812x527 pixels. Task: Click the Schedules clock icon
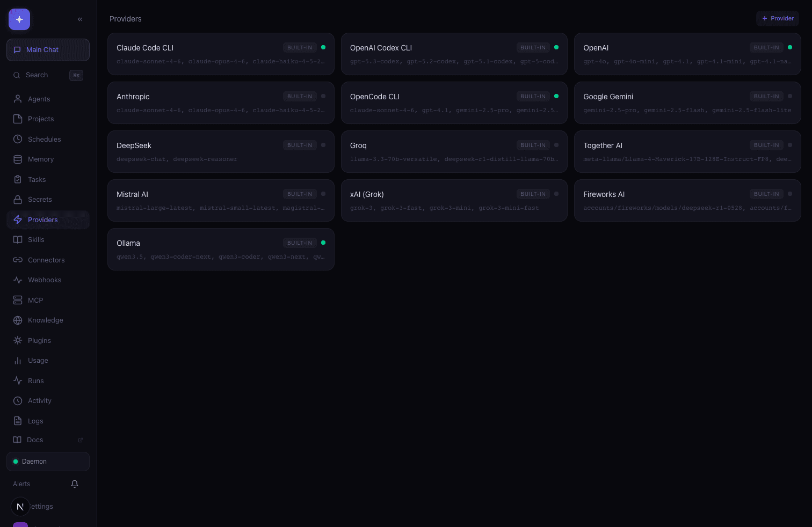[x=18, y=139]
